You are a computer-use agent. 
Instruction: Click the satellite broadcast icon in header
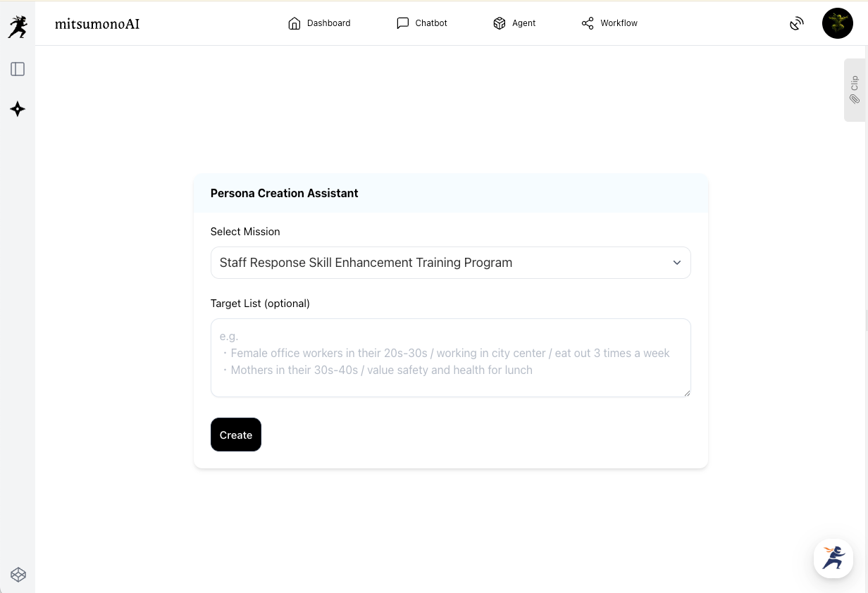[797, 23]
